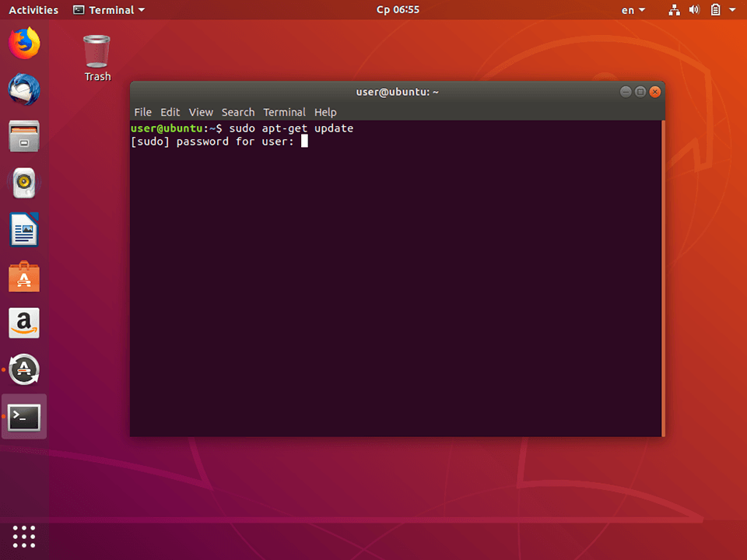
Task: Open the Ubuntu Software store
Action: click(23, 277)
